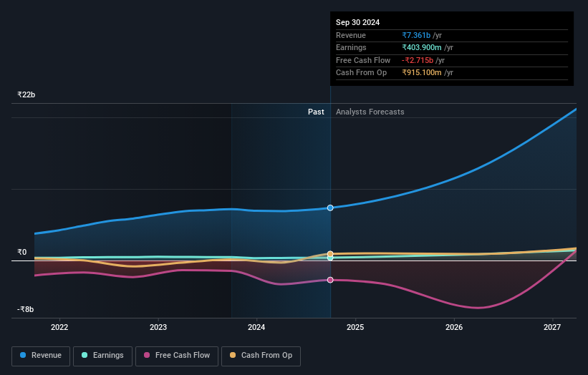Click the Past section label

click(316, 112)
